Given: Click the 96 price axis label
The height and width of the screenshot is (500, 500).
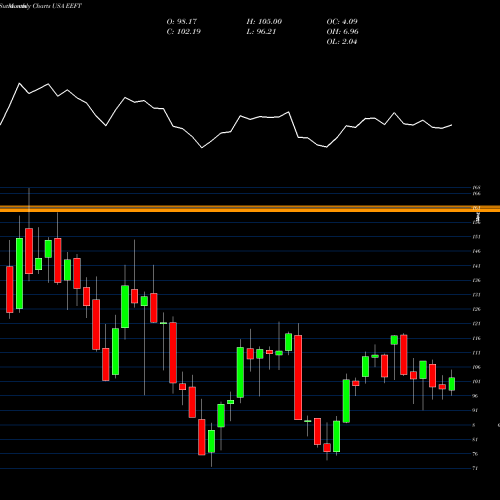Looking at the screenshot, I should pyautogui.click(x=475, y=396).
